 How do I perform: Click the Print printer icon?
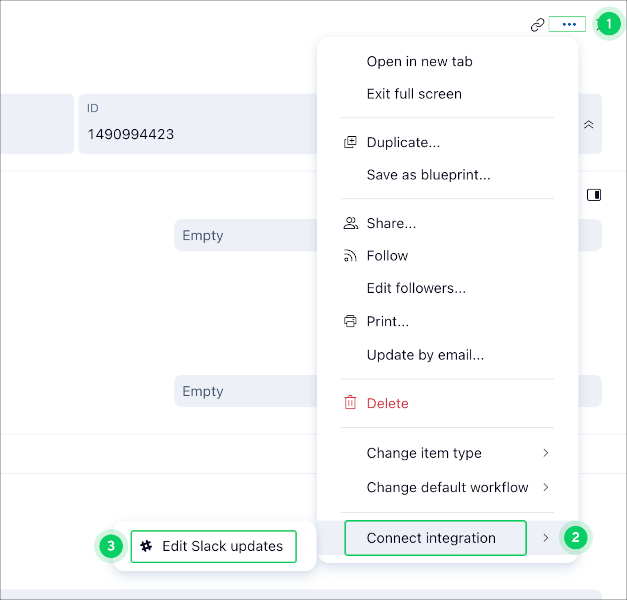pyautogui.click(x=350, y=321)
